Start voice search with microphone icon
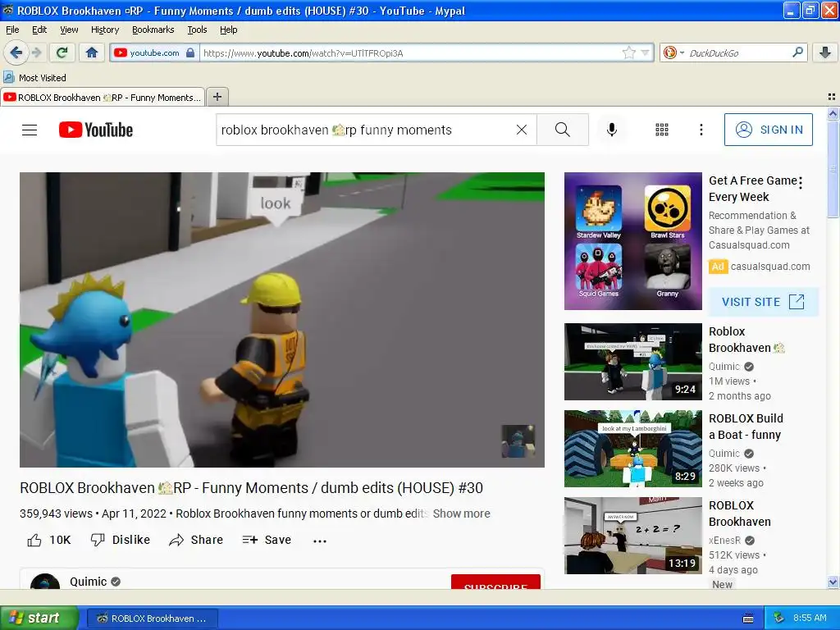This screenshot has width=840, height=630. [611, 130]
